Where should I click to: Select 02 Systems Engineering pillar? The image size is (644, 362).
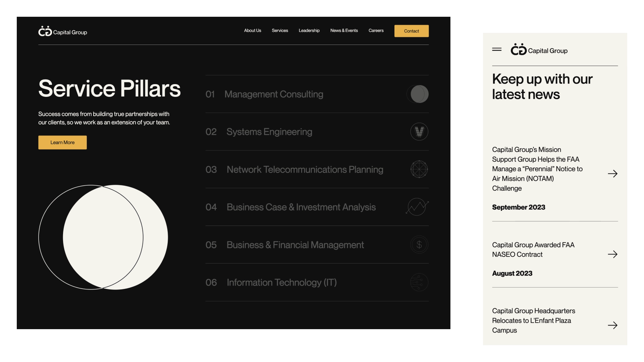(x=317, y=132)
